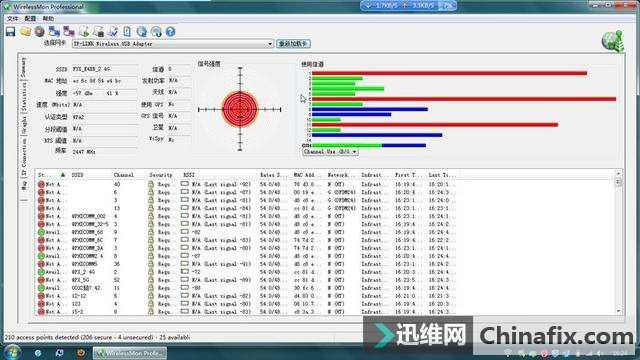The width and height of the screenshot is (640, 360).
Task: Click the Open folder toolbar icon
Action: pos(25,31)
